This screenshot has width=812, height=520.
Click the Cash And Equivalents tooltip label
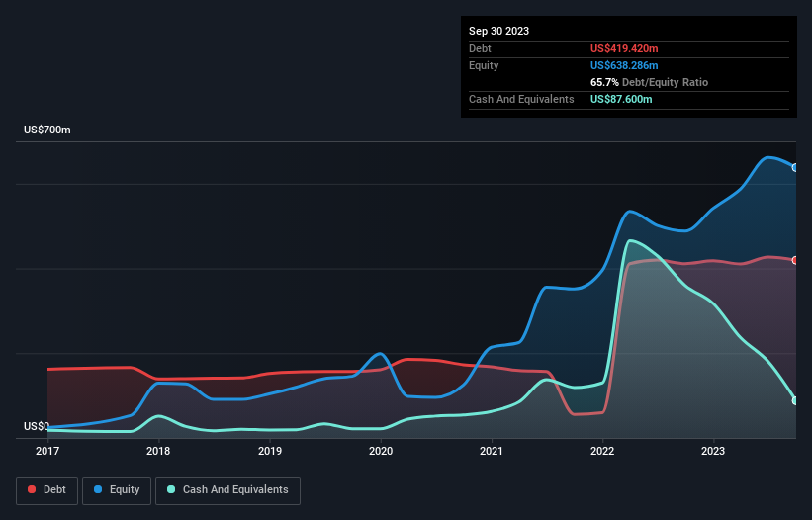521,99
